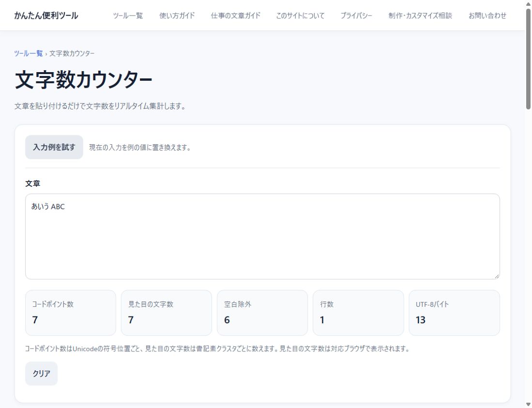Click the 空白除外 result card
532x408 pixels.
click(x=262, y=313)
